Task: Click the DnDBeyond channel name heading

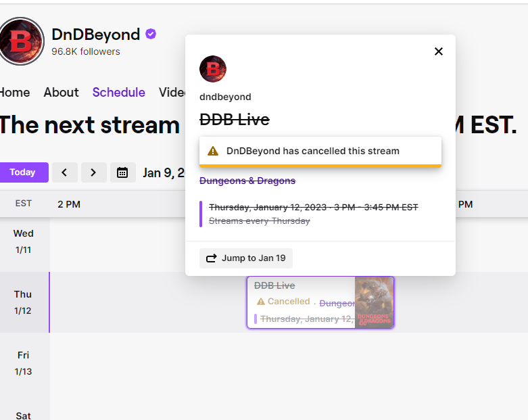Action: (x=95, y=34)
